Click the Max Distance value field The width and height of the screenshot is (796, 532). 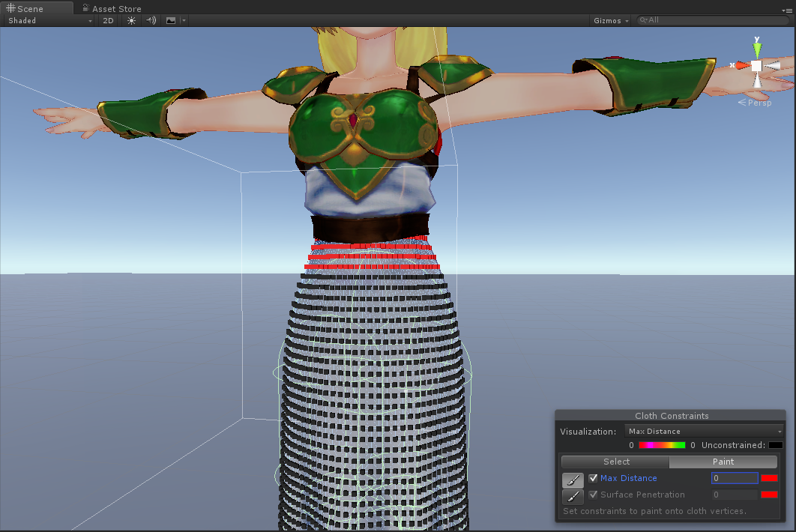tap(735, 478)
